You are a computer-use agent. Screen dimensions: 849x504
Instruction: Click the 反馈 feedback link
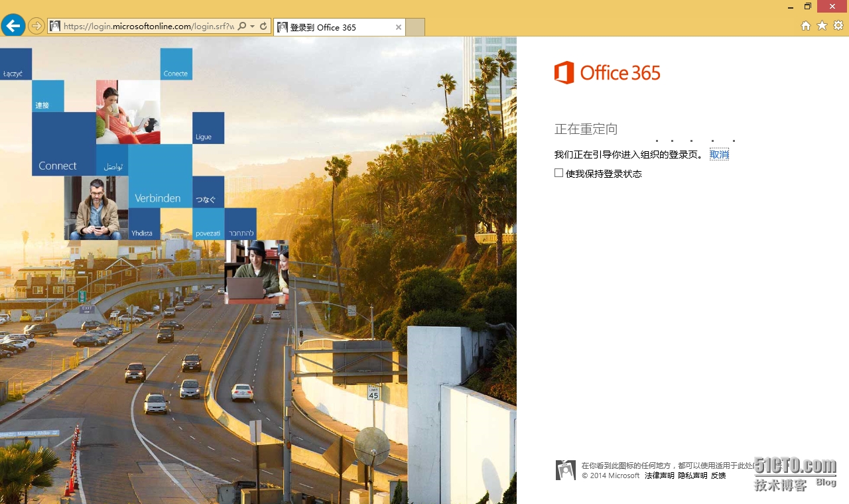coord(717,475)
